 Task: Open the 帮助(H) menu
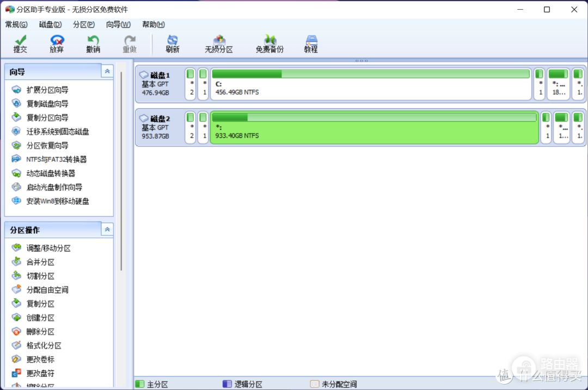[154, 25]
